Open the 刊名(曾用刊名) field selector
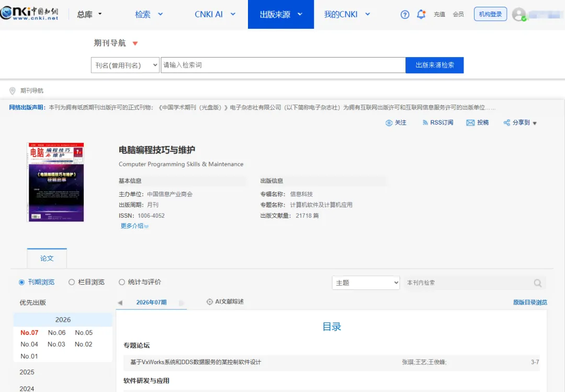 [x=125, y=65]
